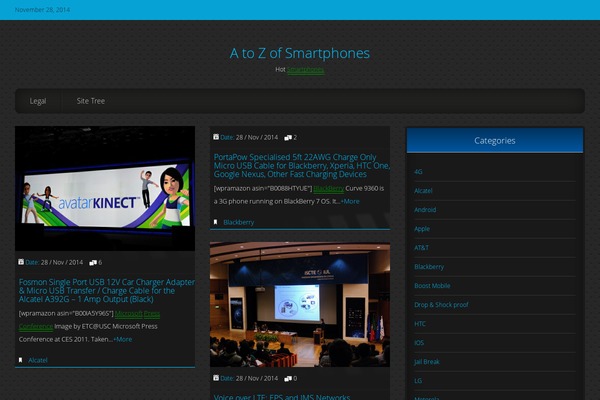The width and height of the screenshot is (600, 400).
Task: Select the Android category
Action: point(425,210)
